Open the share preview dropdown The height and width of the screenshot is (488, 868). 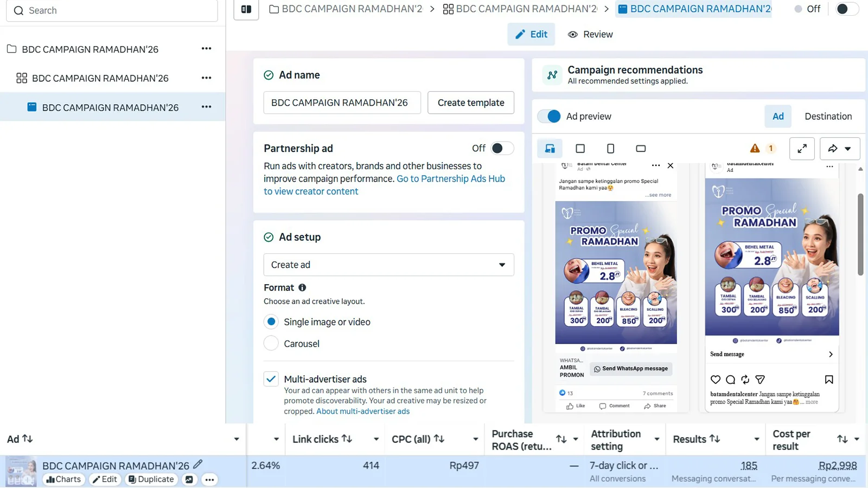coord(840,149)
